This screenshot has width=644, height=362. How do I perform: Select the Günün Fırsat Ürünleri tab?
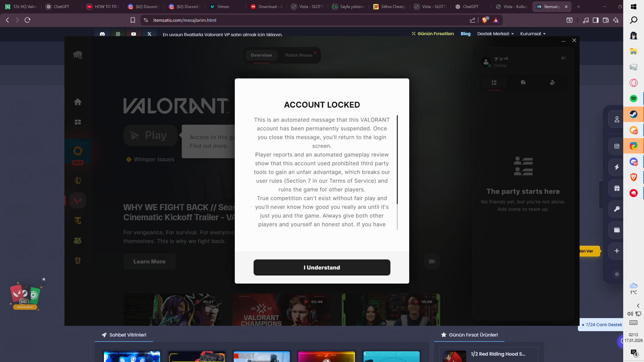point(469,335)
